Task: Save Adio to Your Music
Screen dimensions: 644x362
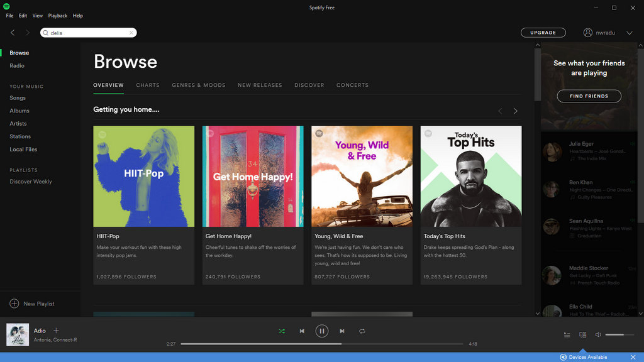Action: (x=56, y=331)
